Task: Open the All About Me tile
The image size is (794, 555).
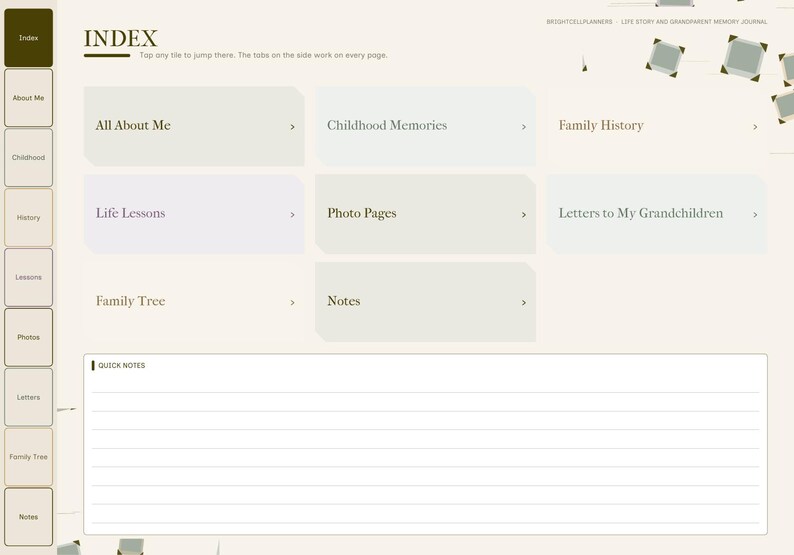Action: click(x=194, y=126)
